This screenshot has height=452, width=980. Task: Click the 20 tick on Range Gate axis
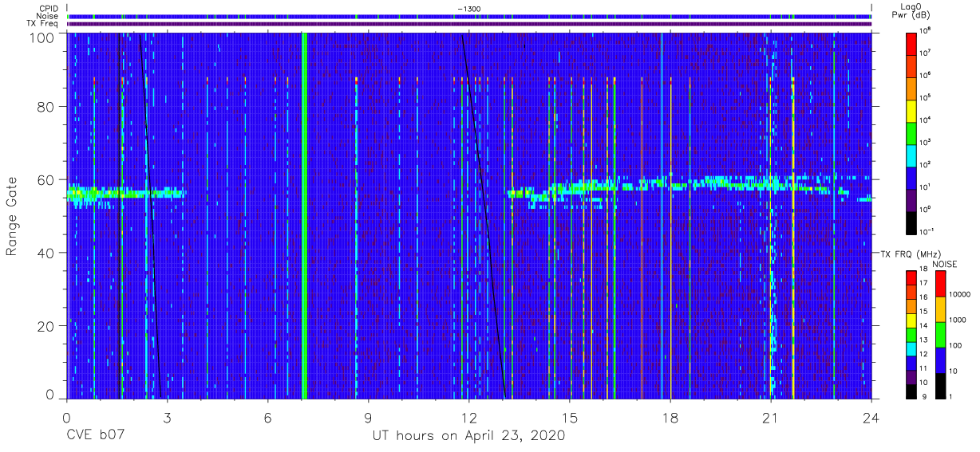(48, 326)
